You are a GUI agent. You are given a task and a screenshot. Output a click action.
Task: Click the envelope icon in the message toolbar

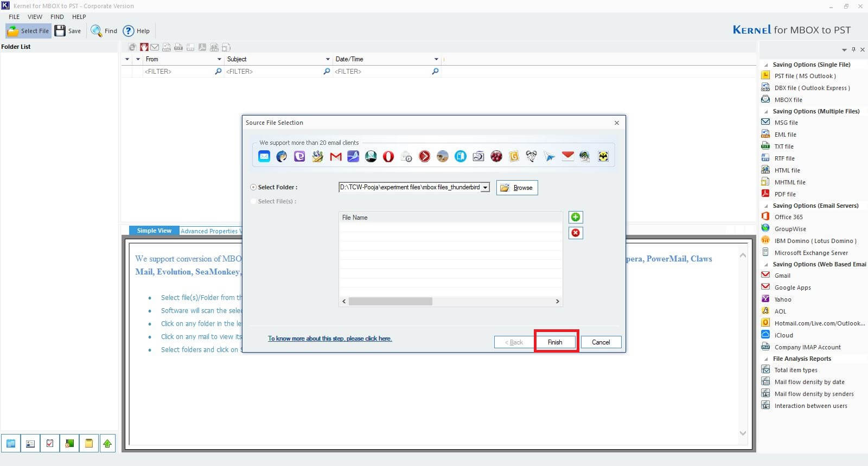pyautogui.click(x=155, y=47)
